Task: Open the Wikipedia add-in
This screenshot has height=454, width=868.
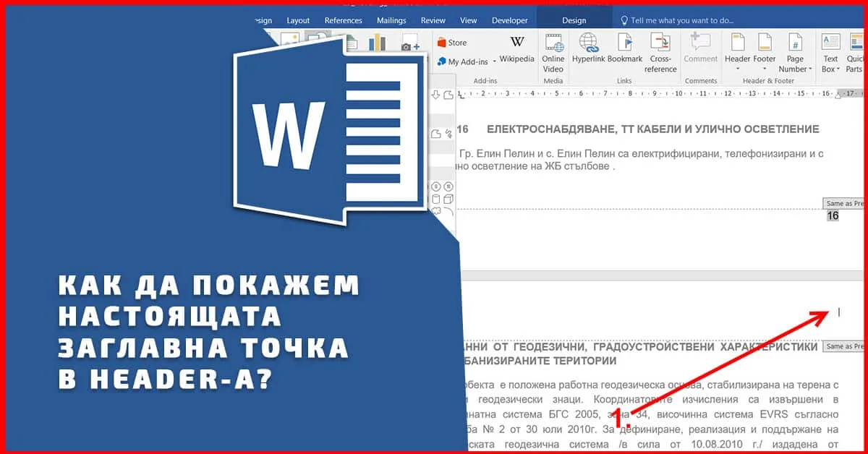Action: pyautogui.click(x=516, y=50)
